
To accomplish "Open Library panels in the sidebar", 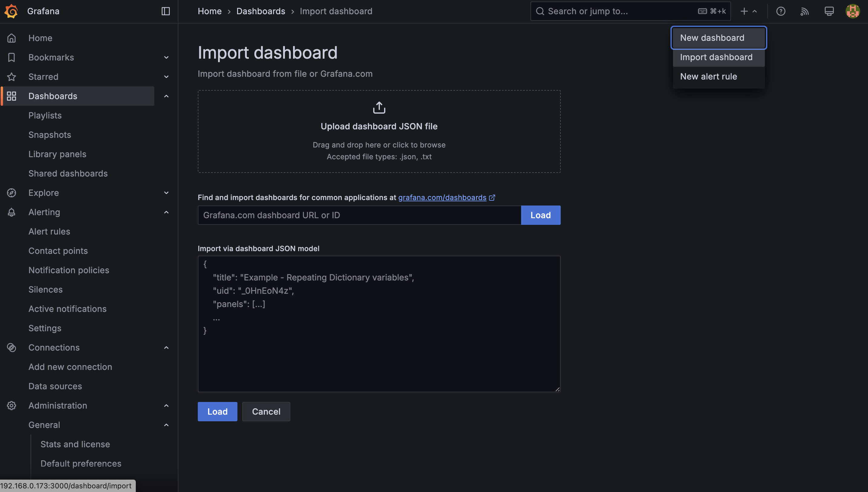I will click(57, 154).
